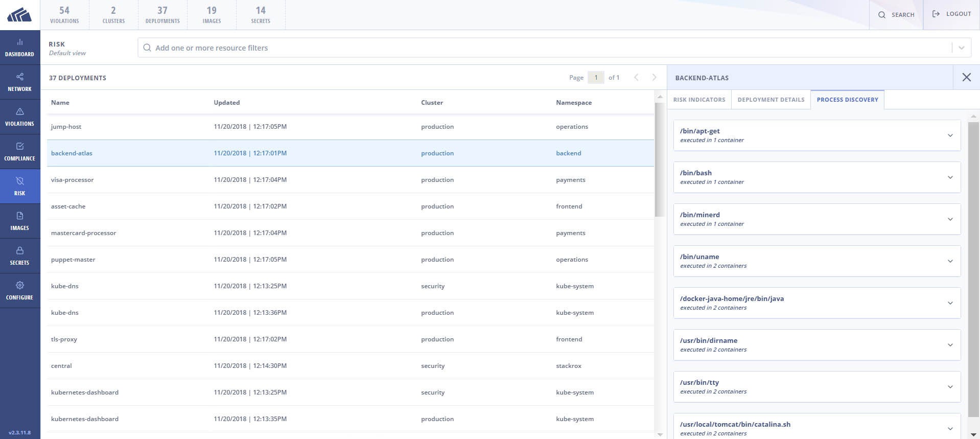Open the 2 Clusters summary counter
Viewport: 980px width, 439px height.
click(113, 15)
